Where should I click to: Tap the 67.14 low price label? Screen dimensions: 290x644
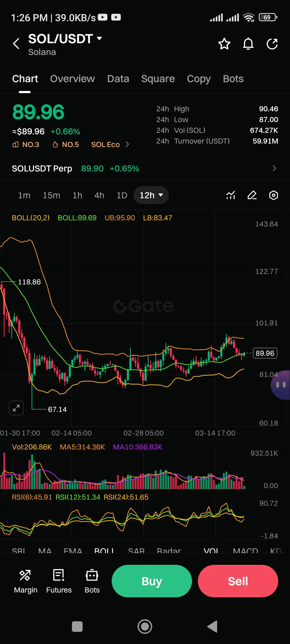click(x=57, y=409)
